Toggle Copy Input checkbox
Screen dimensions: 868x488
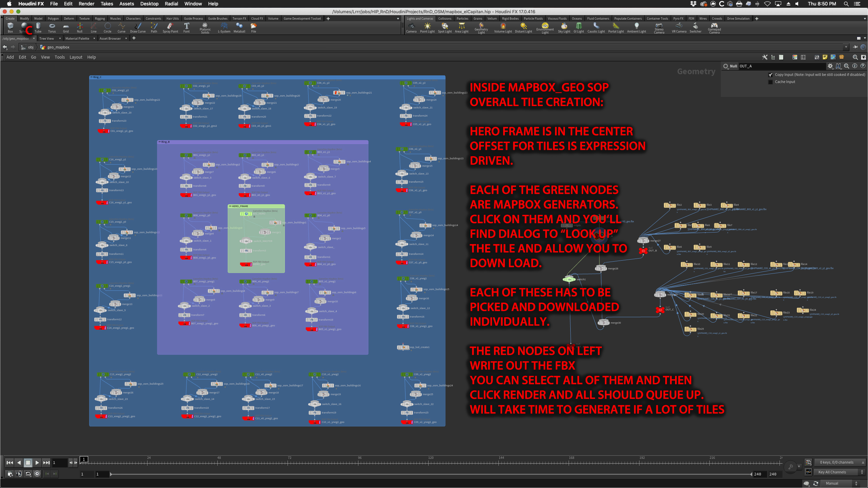click(770, 75)
